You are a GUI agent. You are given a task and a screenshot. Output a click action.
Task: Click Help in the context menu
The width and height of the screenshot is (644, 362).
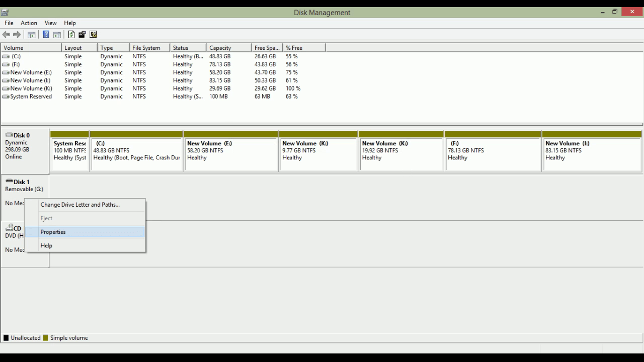tap(46, 245)
